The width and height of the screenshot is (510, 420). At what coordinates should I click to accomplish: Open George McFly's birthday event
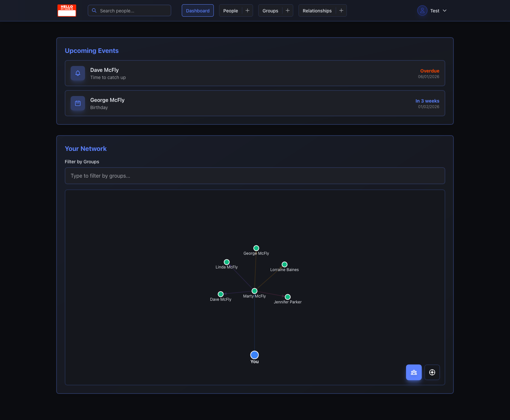tap(255, 103)
